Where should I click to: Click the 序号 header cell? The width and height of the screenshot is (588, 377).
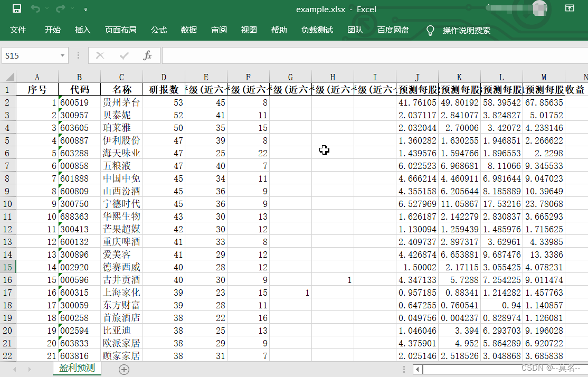(x=37, y=90)
